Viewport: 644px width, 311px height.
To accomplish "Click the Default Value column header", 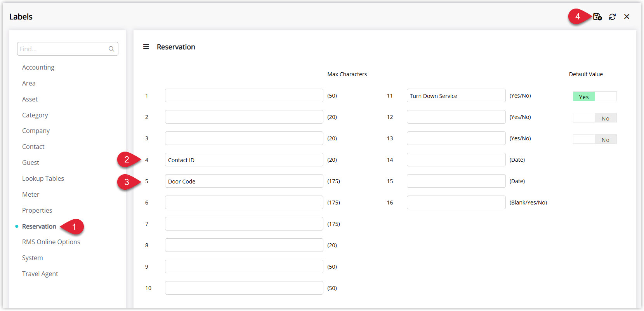I will click(586, 74).
